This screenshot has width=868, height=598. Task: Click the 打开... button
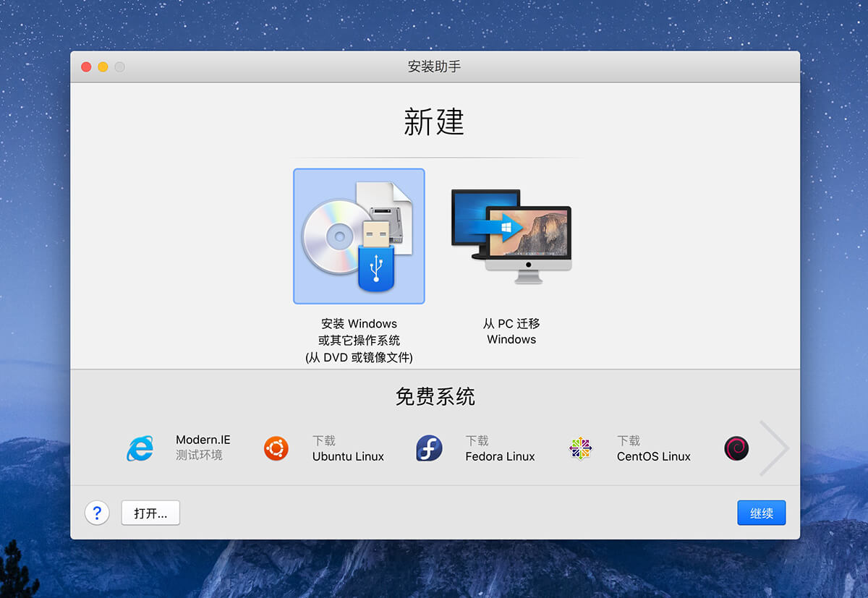pos(150,513)
